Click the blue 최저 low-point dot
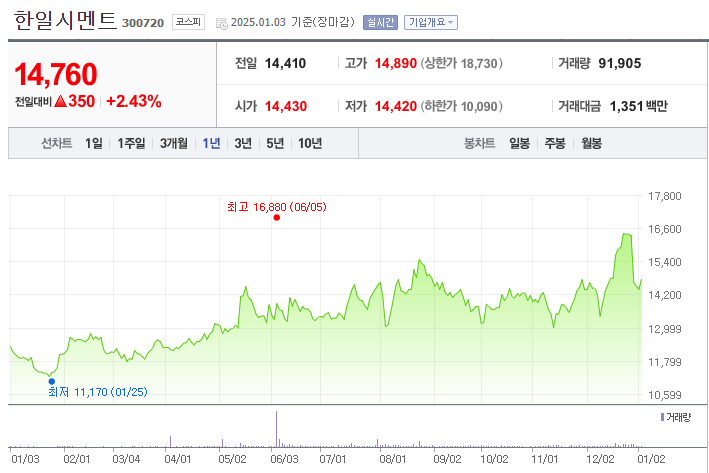This screenshot has height=473, width=709. click(52, 382)
